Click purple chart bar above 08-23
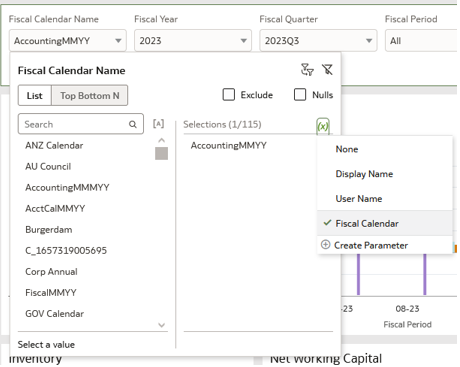 pos(425,274)
